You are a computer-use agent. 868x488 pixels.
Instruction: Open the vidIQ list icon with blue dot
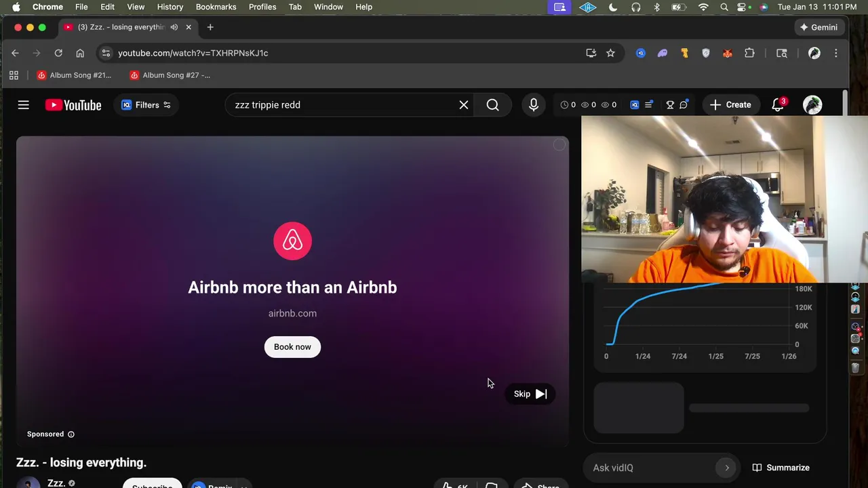click(x=649, y=104)
